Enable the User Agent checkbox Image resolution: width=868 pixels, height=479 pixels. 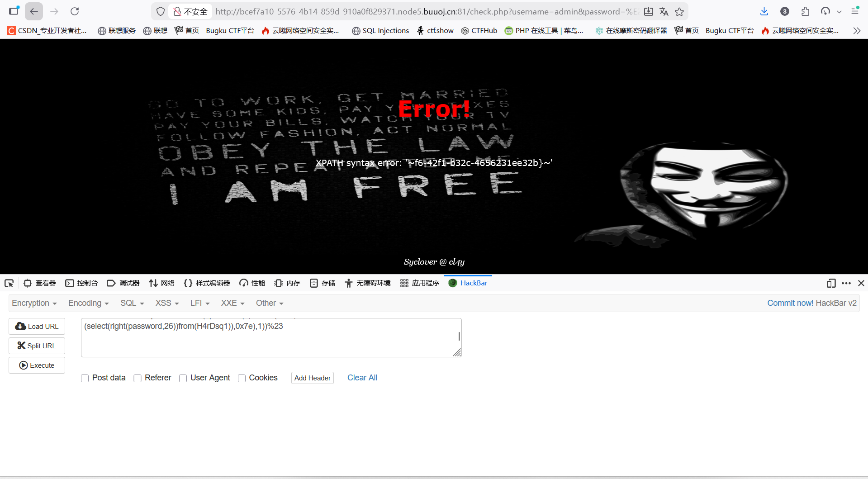tap(183, 378)
